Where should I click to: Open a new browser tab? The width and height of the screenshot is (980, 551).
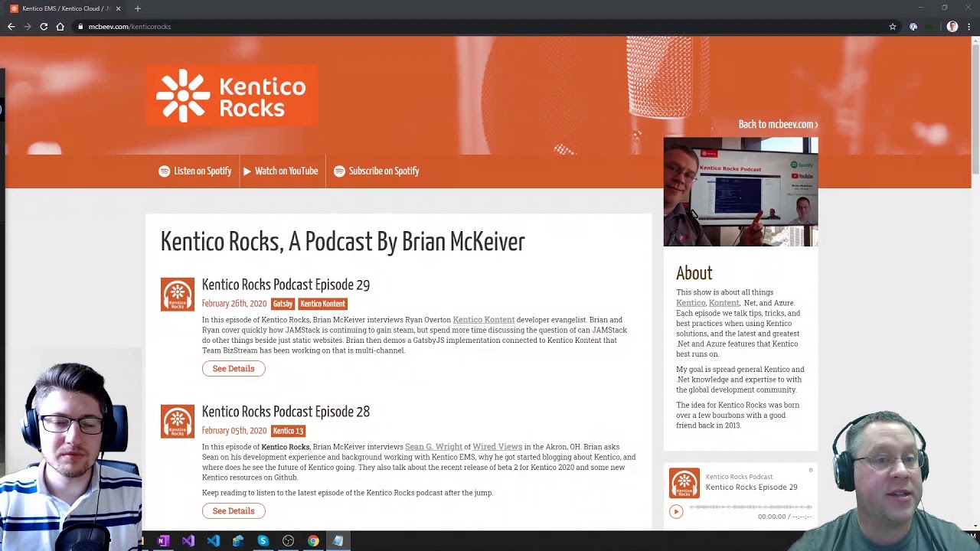pyautogui.click(x=138, y=8)
